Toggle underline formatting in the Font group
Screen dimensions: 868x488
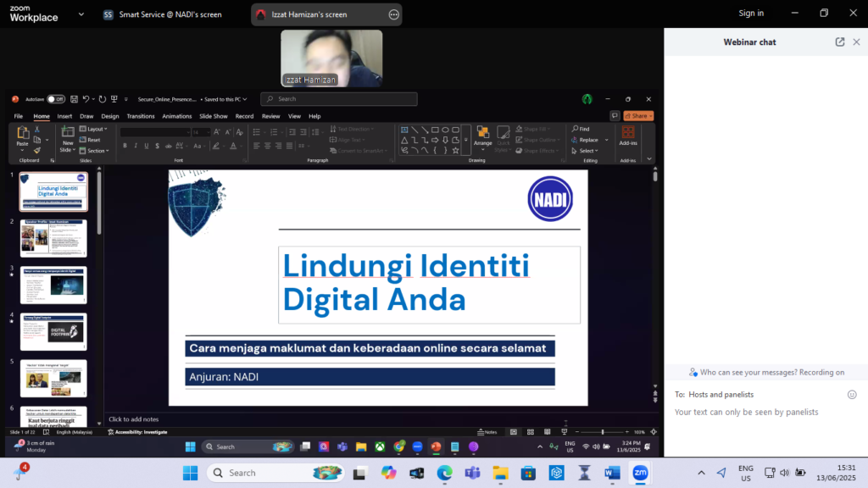pyautogui.click(x=147, y=146)
